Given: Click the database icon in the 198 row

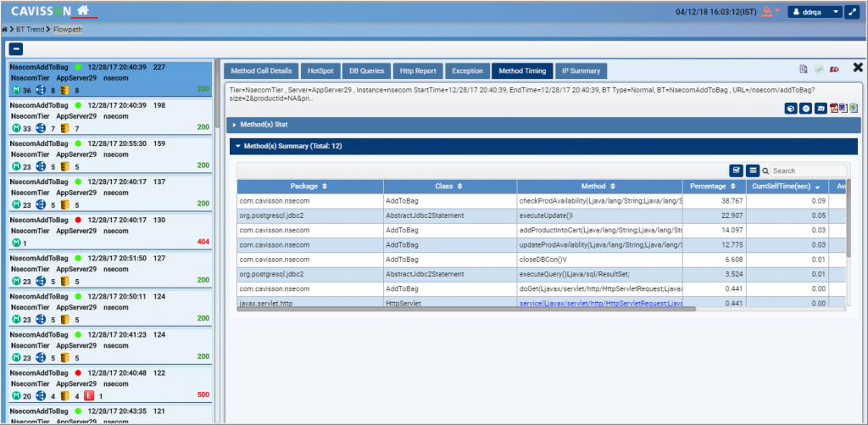Looking at the screenshot, I should click(64, 129).
